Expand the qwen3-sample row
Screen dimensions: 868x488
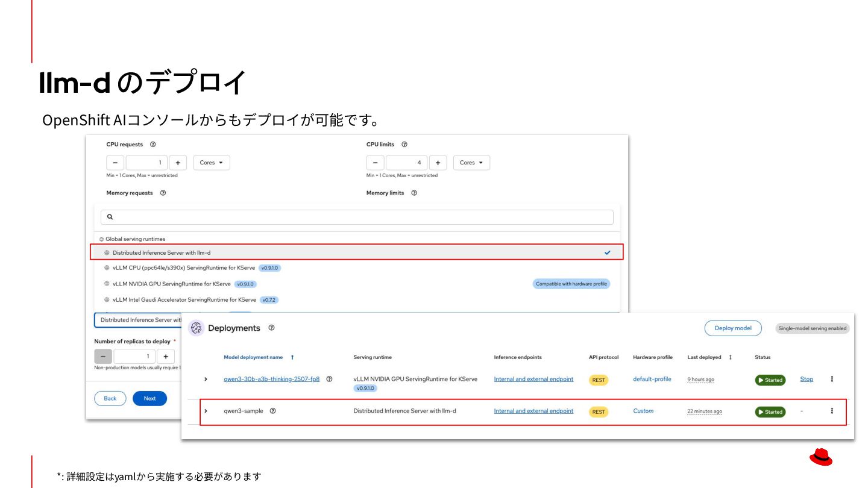[x=206, y=411]
